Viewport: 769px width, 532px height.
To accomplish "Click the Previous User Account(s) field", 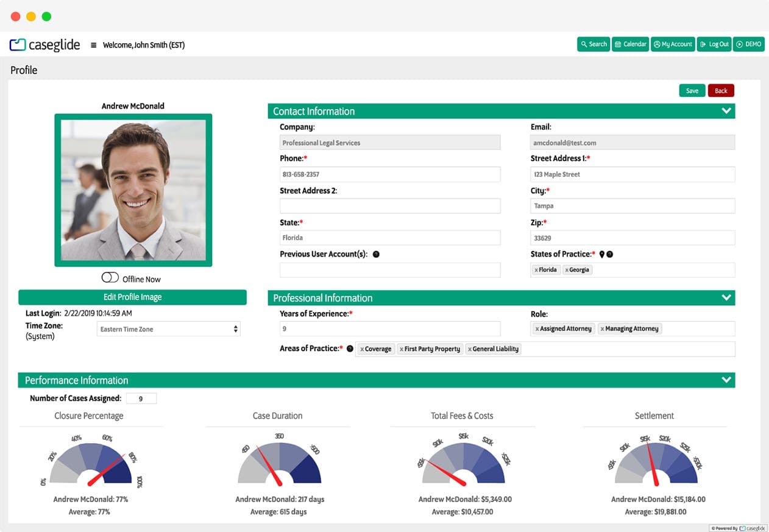I will point(390,270).
